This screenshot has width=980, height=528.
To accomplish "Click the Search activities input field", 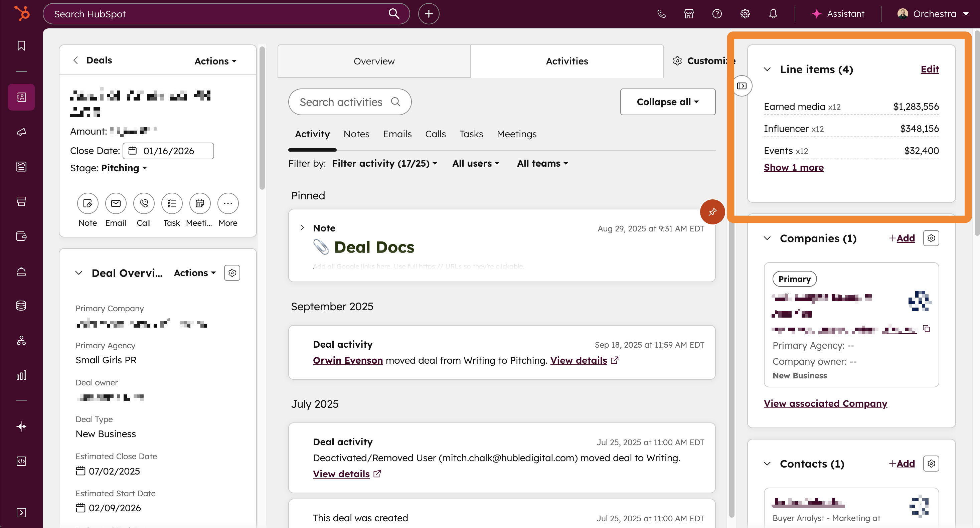I will tap(342, 102).
